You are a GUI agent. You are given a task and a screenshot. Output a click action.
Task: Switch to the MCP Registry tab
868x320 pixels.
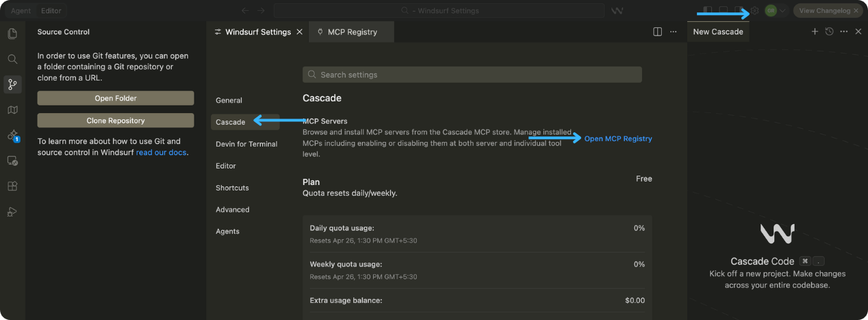click(x=352, y=32)
